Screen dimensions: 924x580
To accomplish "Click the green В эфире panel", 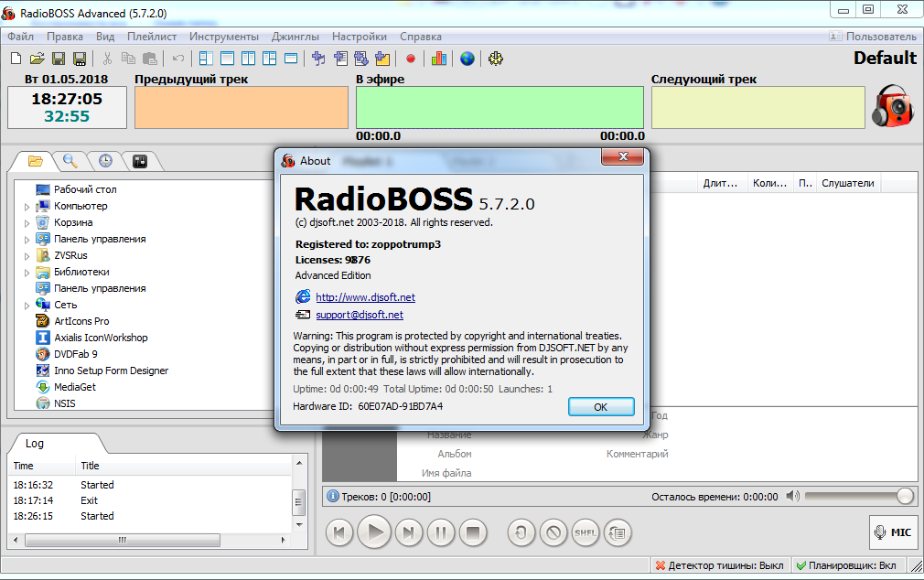I will tap(500, 107).
